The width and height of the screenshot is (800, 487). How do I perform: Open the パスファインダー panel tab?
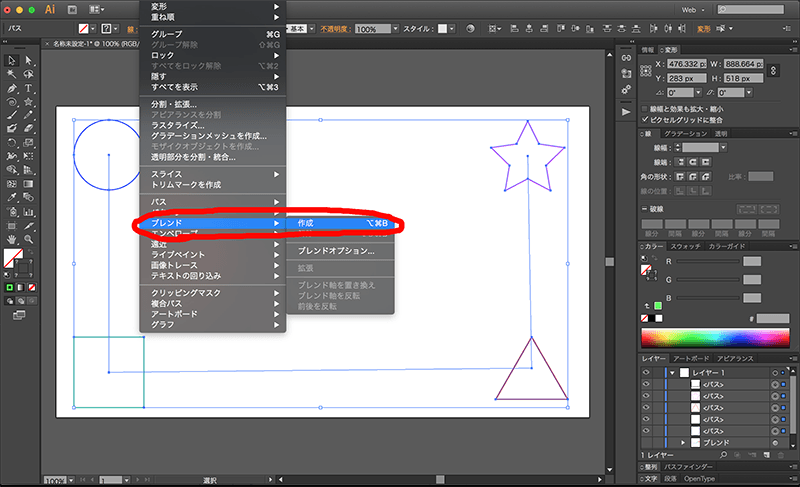(x=687, y=467)
